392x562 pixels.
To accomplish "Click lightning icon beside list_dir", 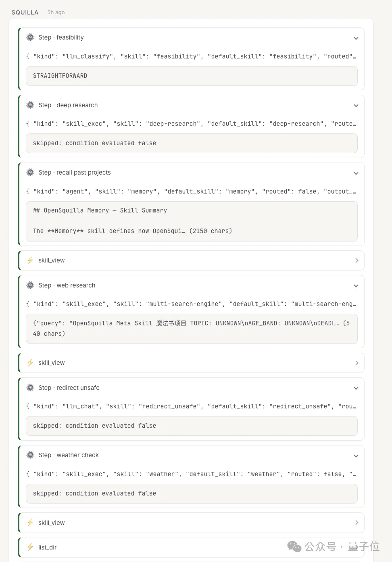I will (30, 547).
